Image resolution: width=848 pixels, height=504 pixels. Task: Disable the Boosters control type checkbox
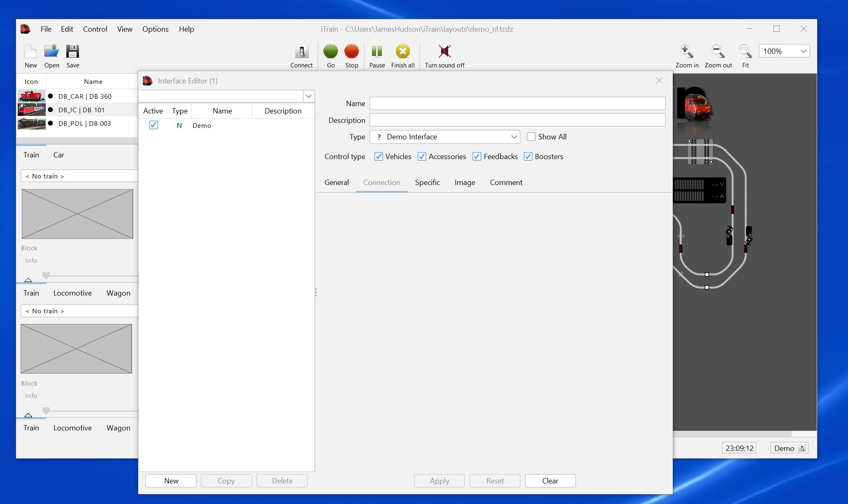pyautogui.click(x=528, y=156)
